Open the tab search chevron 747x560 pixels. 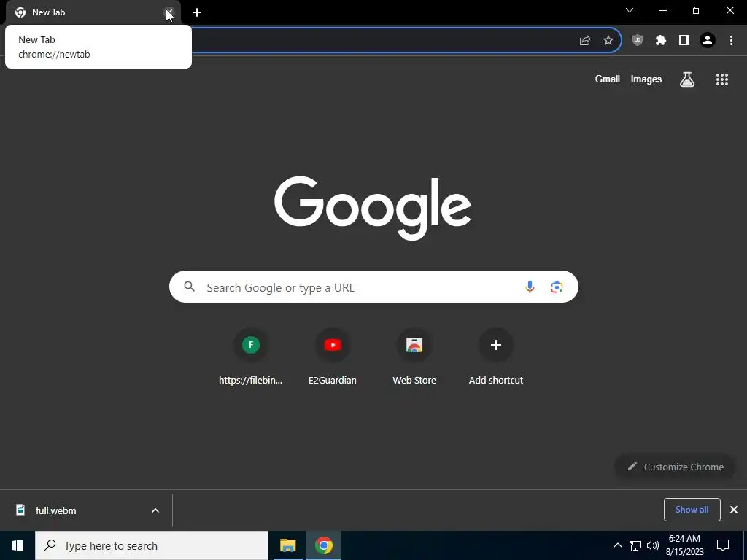pos(630,10)
